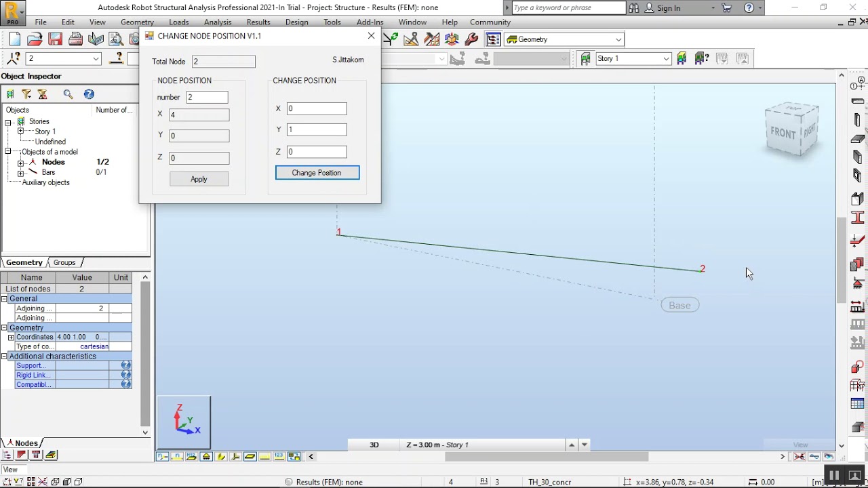Screen dimensions: 868x488
Task: Click the viewport horizontal scrollbar thumb
Action: pyautogui.click(x=547, y=457)
